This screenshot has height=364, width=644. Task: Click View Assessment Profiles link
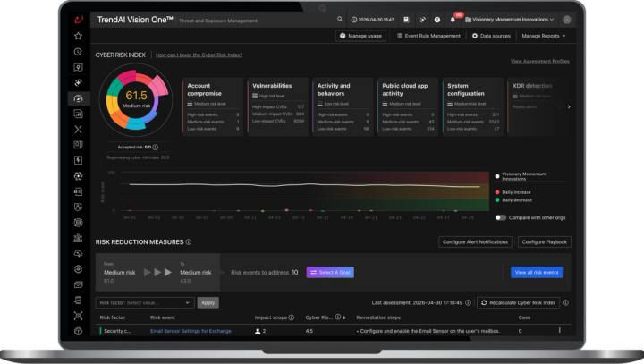pos(539,62)
